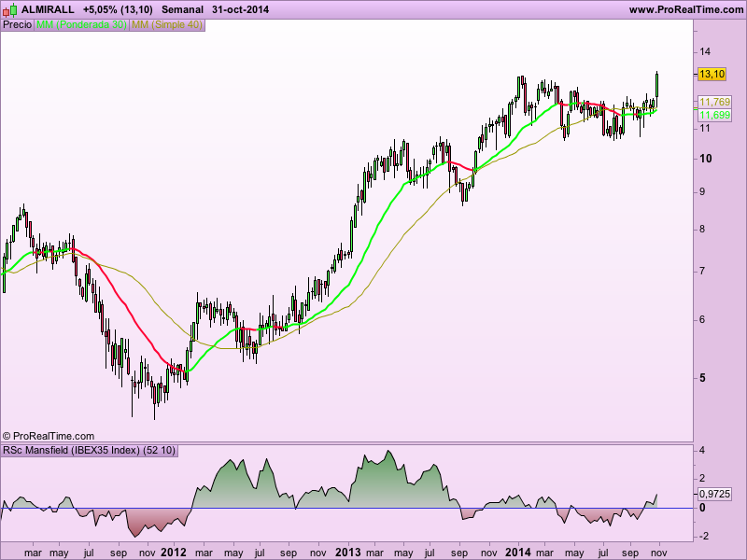Click the price level 6 on scale

pyautogui.click(x=702, y=319)
